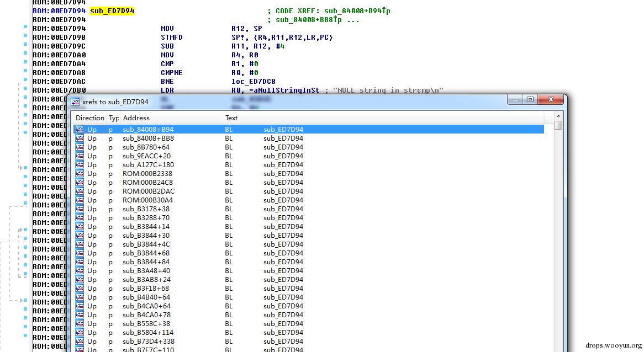Screen dimensions: 644x352
Task: Select the xref row sub_A127C+180
Action: pyautogui.click(x=309, y=164)
